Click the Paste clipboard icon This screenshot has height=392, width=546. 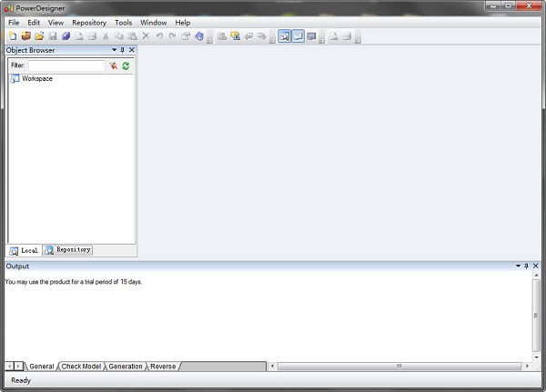point(132,35)
